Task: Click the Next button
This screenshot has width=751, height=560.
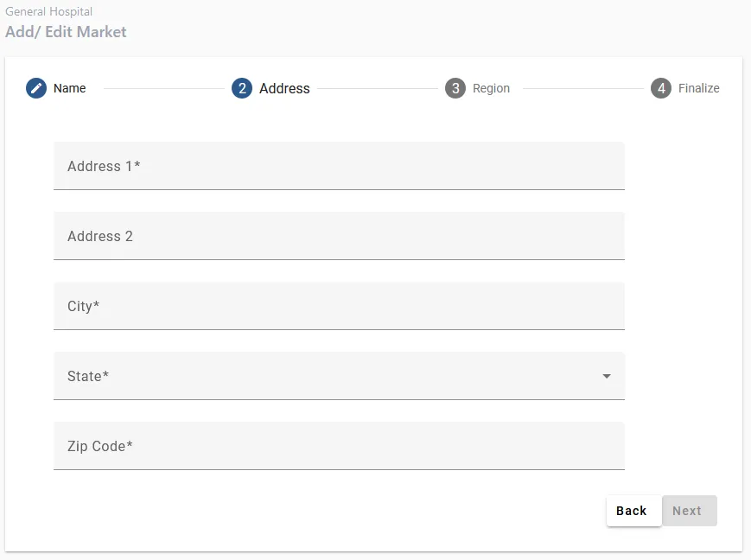Action: click(689, 511)
